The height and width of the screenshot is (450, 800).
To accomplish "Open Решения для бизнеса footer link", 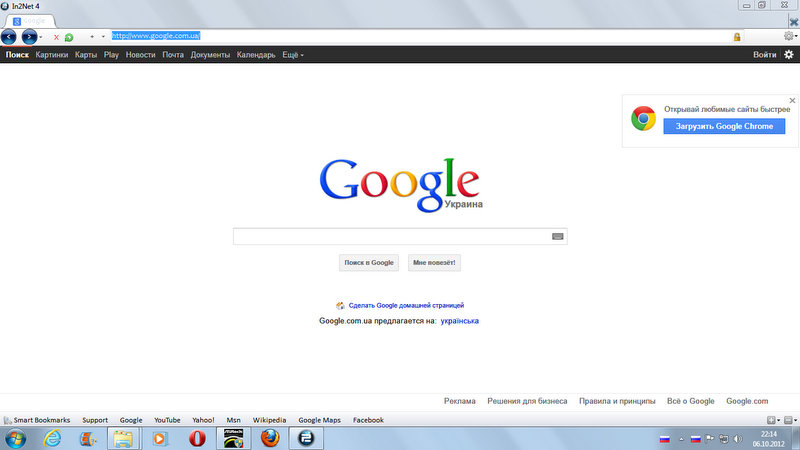I will tap(527, 401).
